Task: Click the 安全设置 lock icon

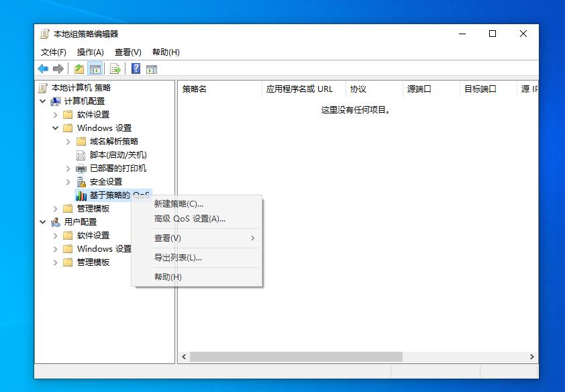Action: point(81,181)
